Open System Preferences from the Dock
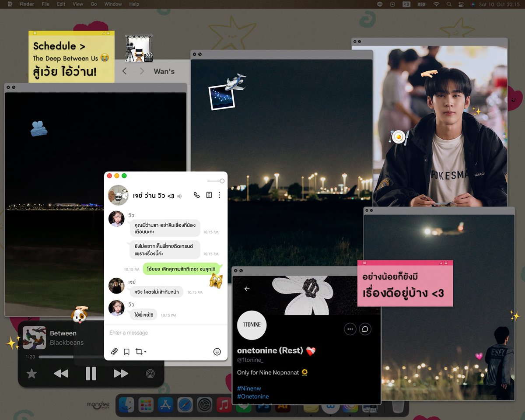 pyautogui.click(x=204, y=405)
